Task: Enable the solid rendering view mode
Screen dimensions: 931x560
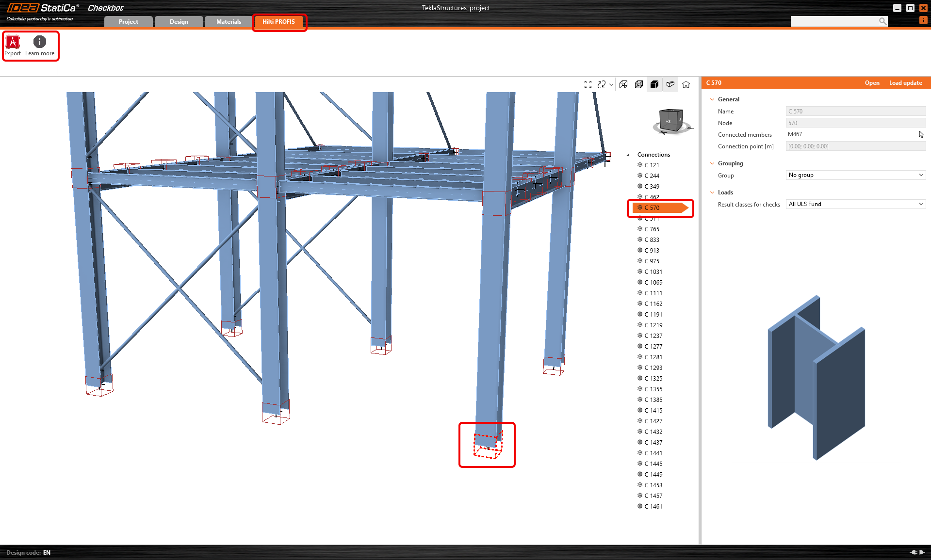Action: [654, 84]
